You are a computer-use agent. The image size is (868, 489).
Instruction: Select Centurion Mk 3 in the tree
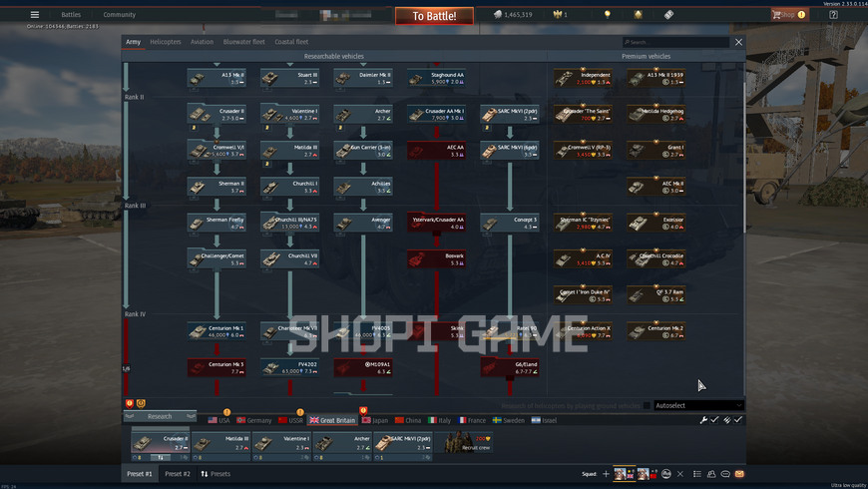[217, 367]
